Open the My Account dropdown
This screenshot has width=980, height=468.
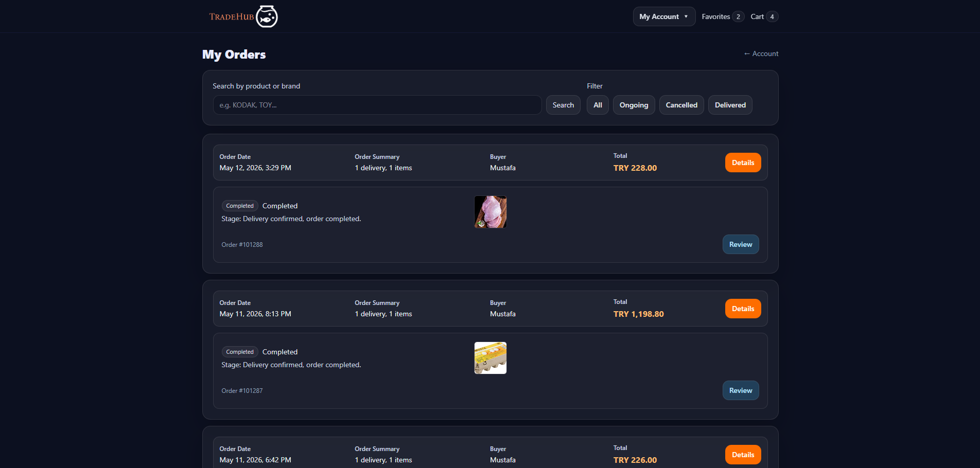pyautogui.click(x=664, y=16)
